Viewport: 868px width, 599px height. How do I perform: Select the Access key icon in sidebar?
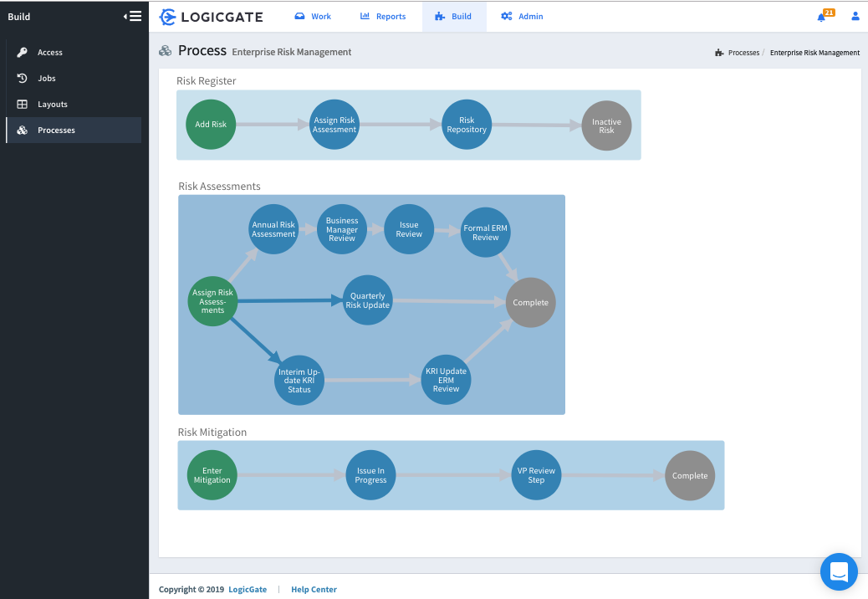[23, 52]
